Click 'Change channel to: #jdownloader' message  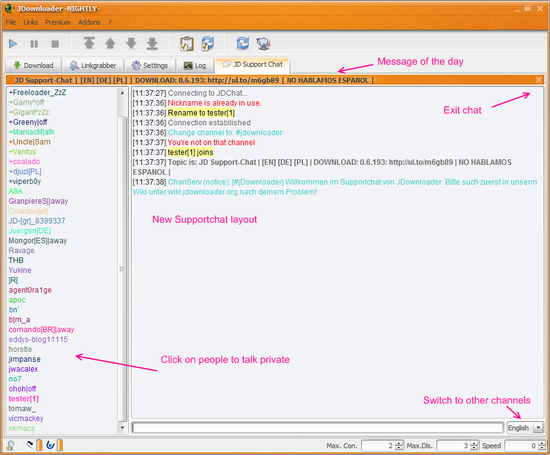pyautogui.click(x=225, y=133)
